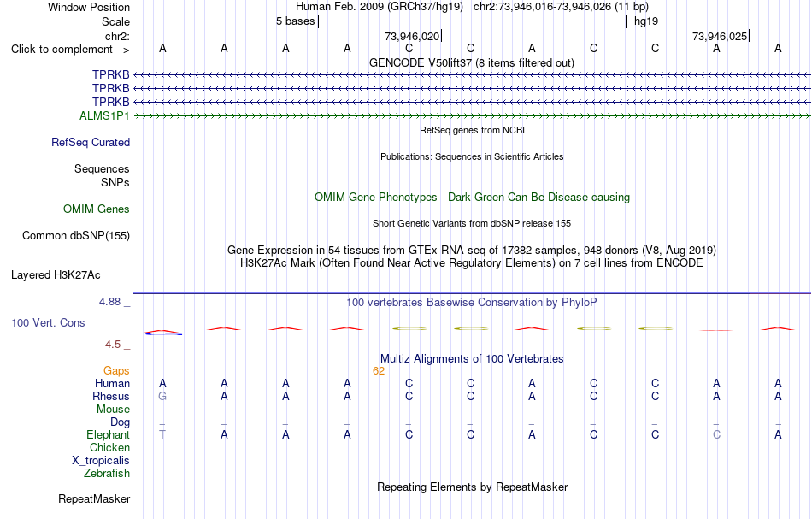Click the Elephant species label
Screen dimensions: 812x519
click(x=109, y=434)
